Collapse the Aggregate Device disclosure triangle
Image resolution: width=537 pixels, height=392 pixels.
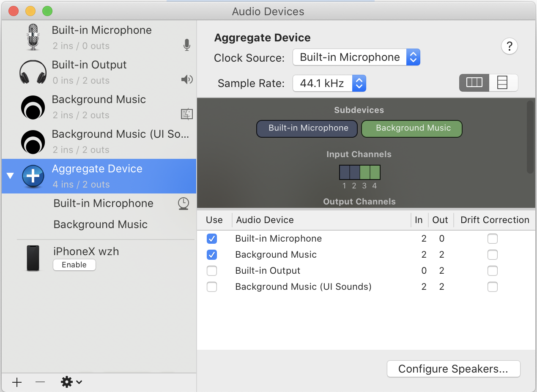click(11, 176)
